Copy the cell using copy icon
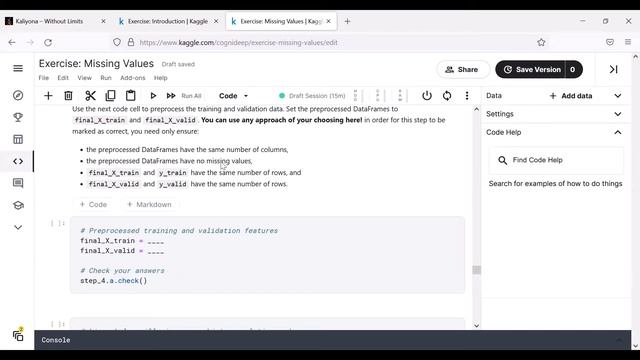 tap(110, 96)
